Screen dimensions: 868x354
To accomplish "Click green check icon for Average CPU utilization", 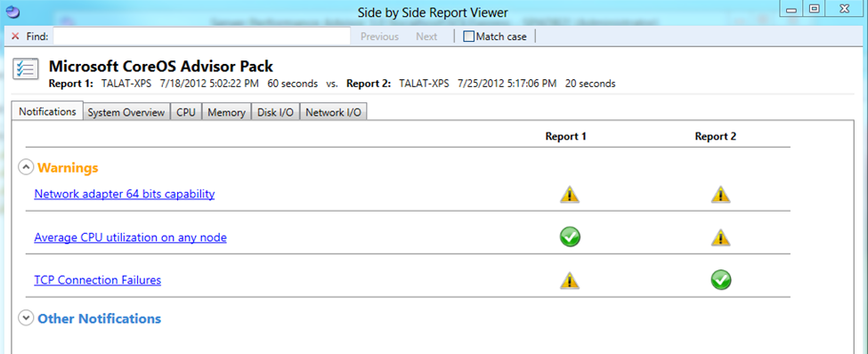I will (570, 237).
